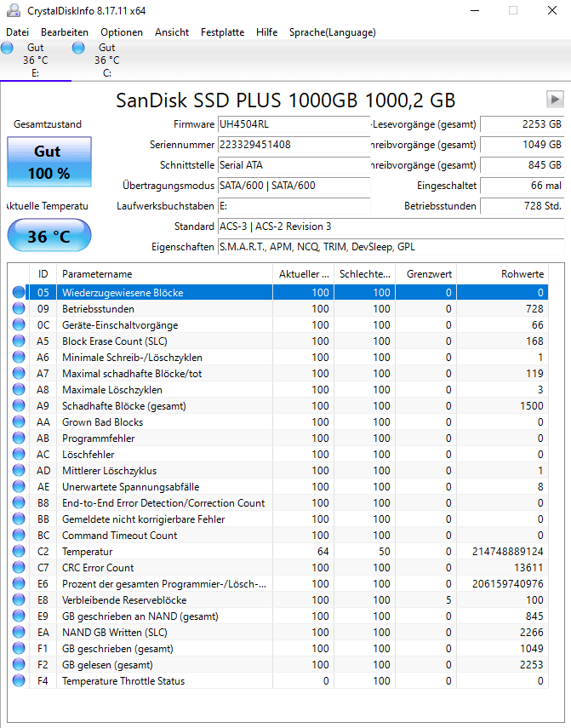571x728 pixels.
Task: Click the Seriennummer field 223329451408
Action: 294,145
